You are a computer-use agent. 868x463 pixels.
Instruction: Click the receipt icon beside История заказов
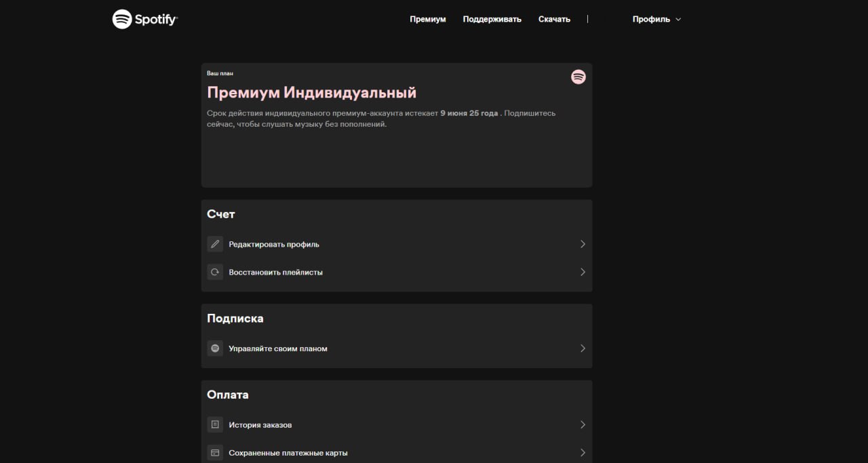(215, 425)
